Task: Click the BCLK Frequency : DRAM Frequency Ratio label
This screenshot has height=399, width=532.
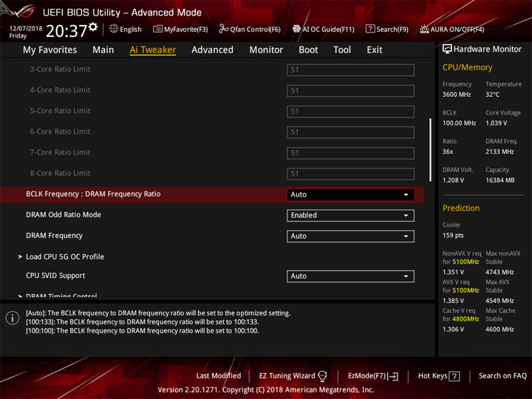Action: coord(93,194)
